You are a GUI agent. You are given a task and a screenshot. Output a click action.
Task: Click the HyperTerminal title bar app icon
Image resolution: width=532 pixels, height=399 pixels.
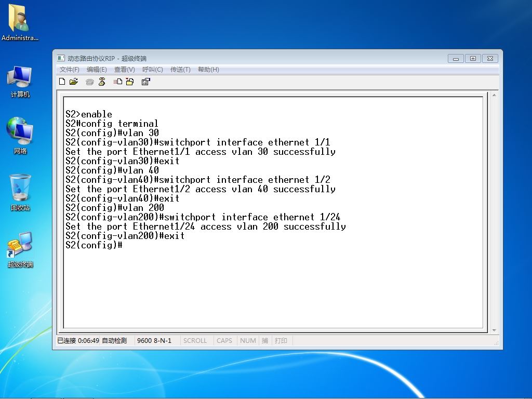click(61, 58)
